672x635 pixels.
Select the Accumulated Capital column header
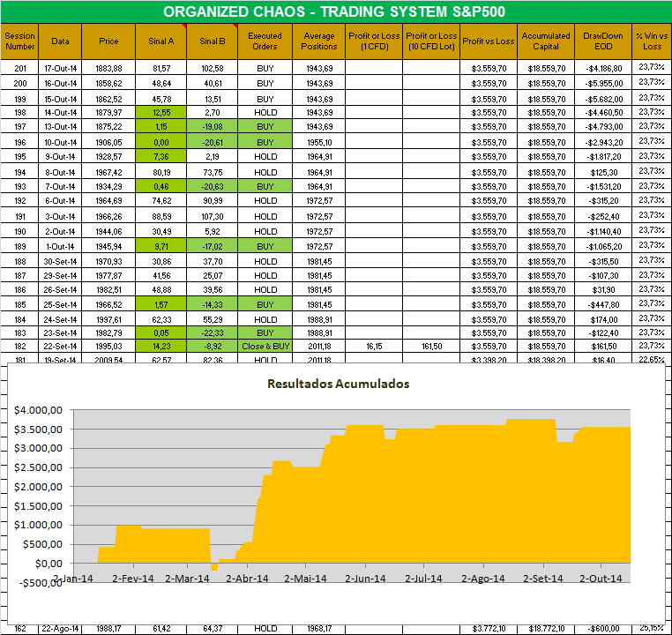546,41
